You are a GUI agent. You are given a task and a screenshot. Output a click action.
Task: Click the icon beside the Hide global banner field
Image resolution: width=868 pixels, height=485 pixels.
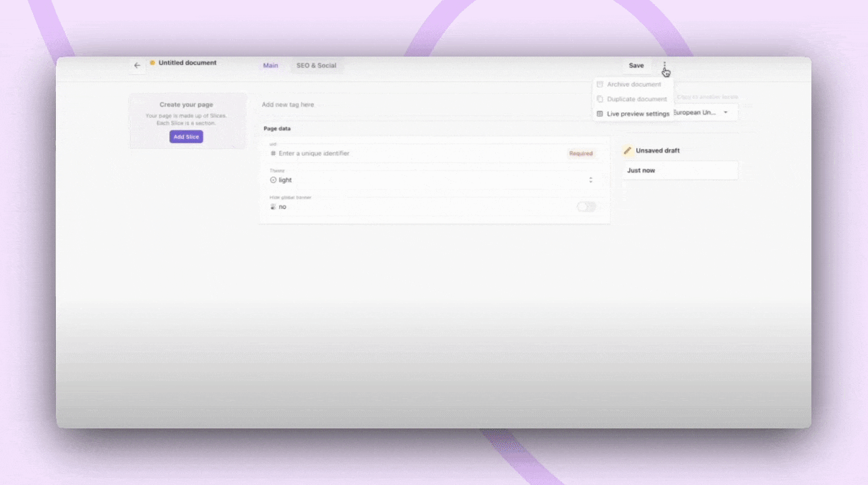pyautogui.click(x=272, y=207)
